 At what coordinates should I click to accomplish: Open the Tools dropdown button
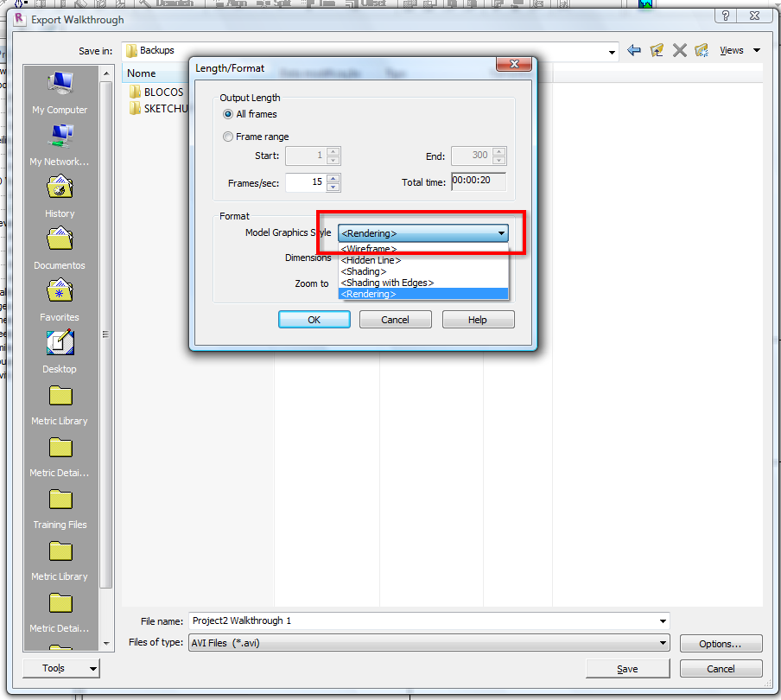pos(61,668)
